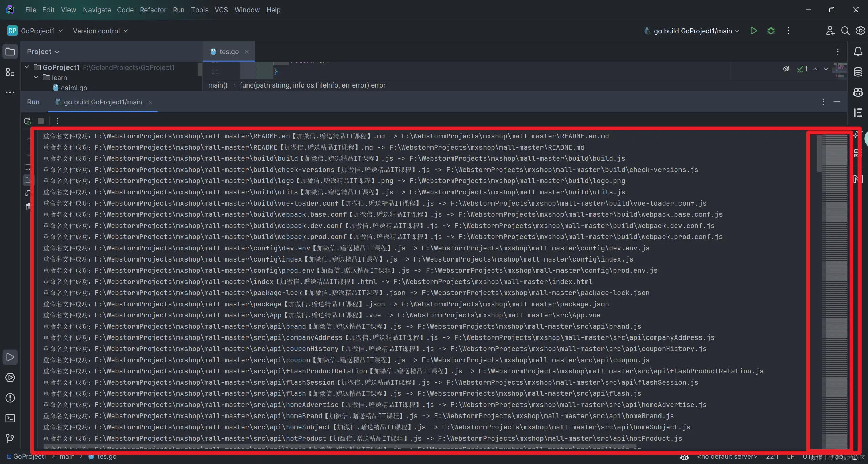Collapse the learn folder
The image size is (868, 464).
tap(36, 77)
